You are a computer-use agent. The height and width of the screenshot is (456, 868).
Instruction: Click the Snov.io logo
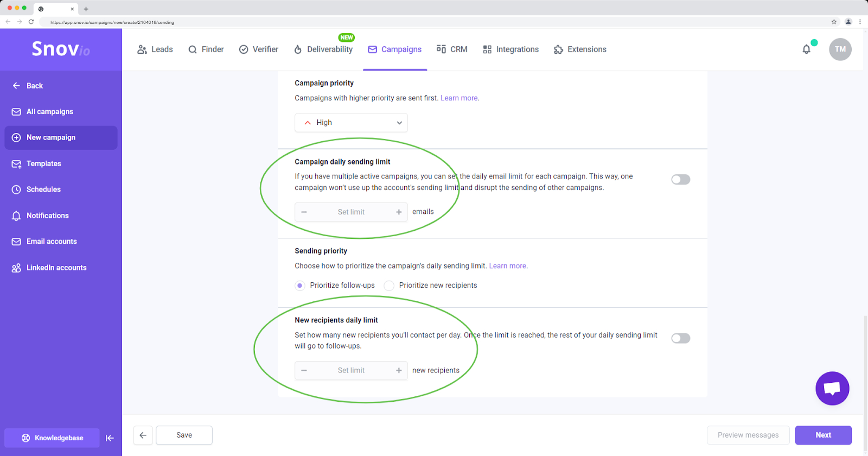[x=61, y=49]
